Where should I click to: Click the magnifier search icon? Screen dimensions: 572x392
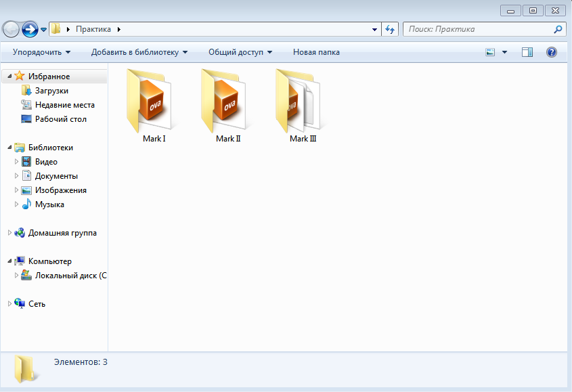[x=558, y=29]
